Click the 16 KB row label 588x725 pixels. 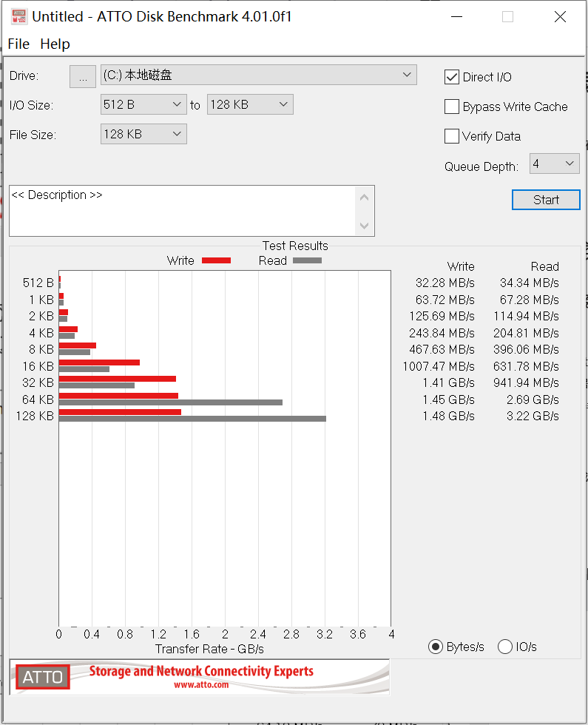coord(38,367)
